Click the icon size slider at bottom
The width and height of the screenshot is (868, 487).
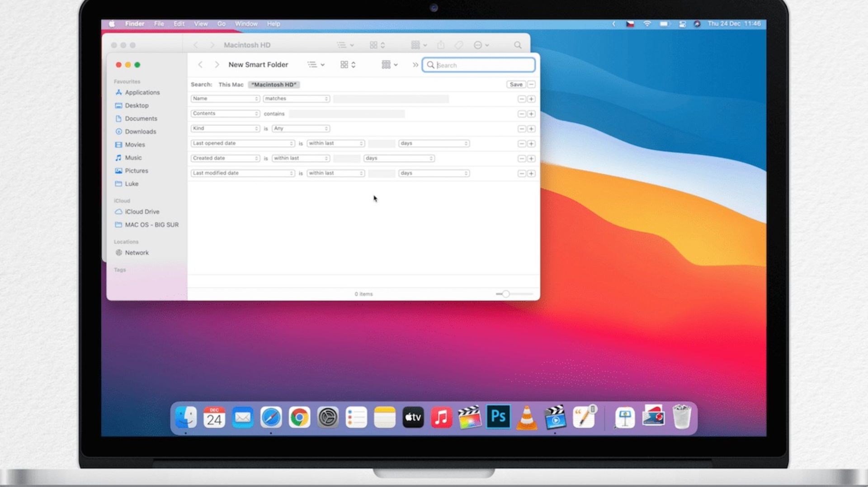click(x=506, y=294)
